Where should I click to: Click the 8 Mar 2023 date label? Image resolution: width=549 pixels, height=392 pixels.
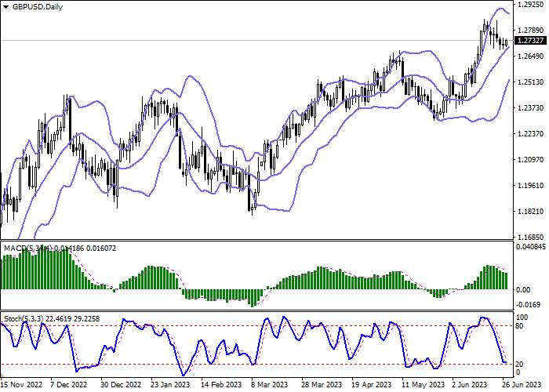(x=270, y=385)
